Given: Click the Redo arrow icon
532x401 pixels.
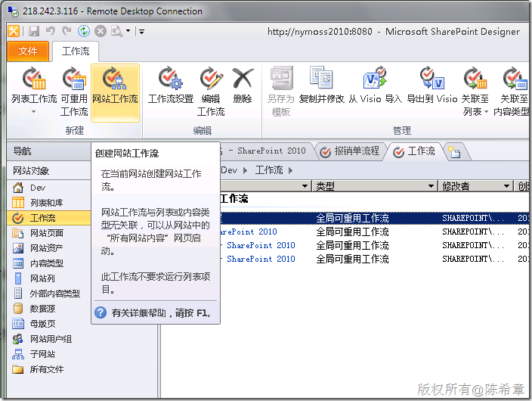Looking at the screenshot, I should (66, 31).
